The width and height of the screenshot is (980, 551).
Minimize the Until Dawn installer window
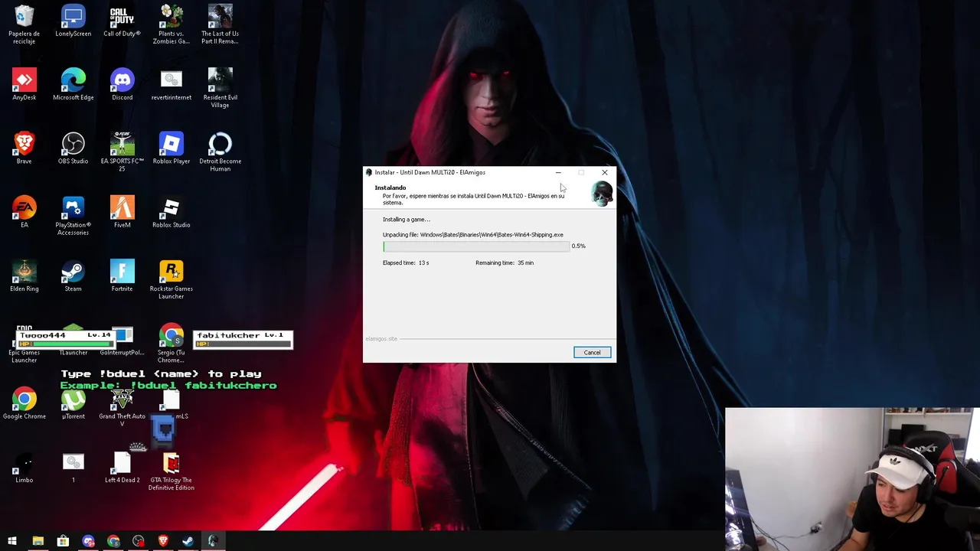click(558, 172)
